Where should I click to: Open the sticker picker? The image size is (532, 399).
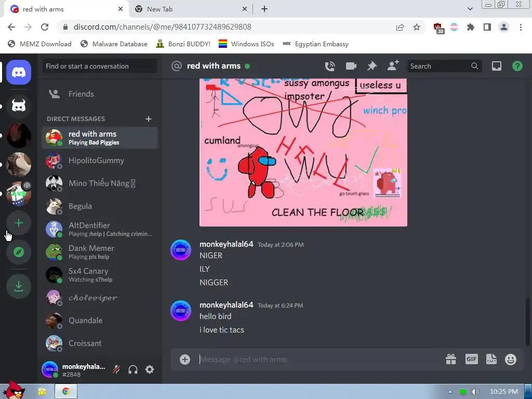point(491,359)
